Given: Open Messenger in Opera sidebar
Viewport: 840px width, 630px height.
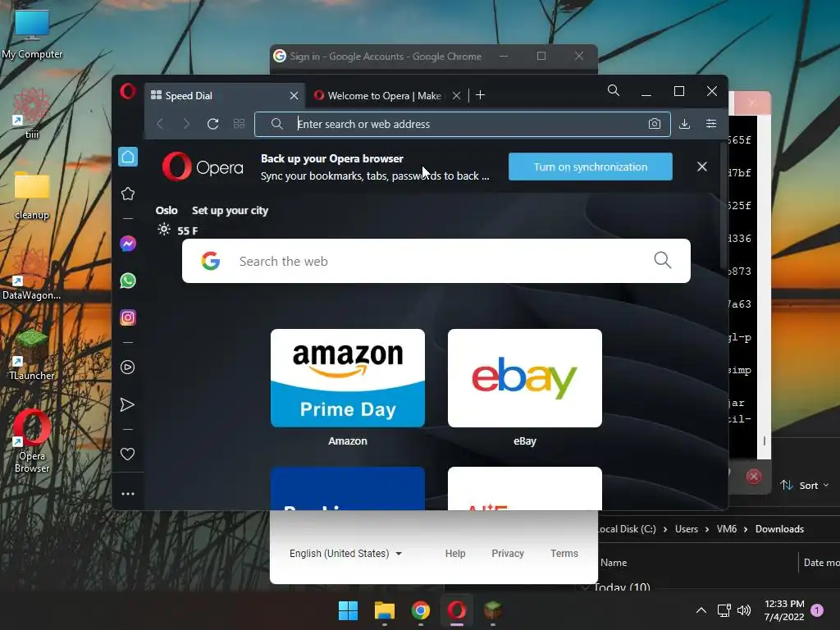Looking at the screenshot, I should (x=128, y=244).
